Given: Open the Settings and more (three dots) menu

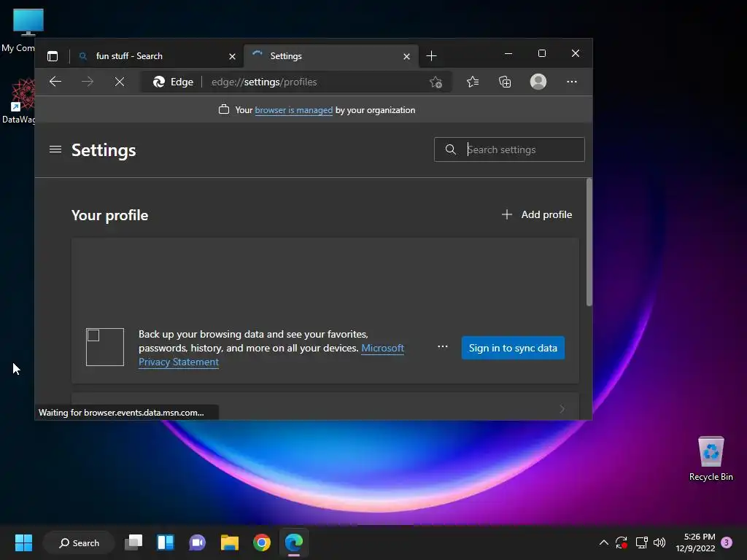Looking at the screenshot, I should pos(572,82).
